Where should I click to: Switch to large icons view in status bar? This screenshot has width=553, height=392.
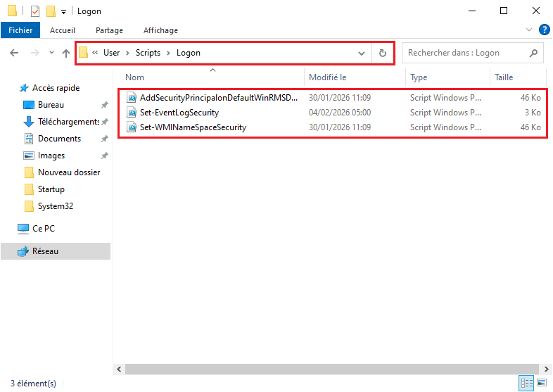(542, 383)
